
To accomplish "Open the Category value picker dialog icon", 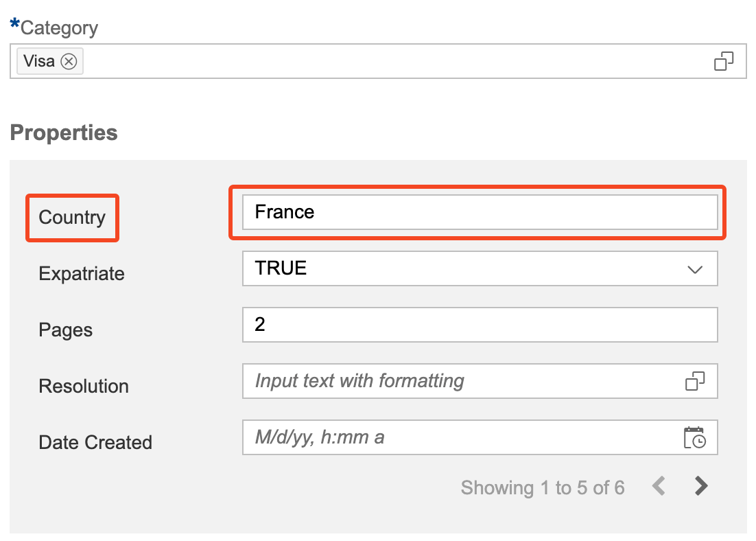I will (x=724, y=61).
